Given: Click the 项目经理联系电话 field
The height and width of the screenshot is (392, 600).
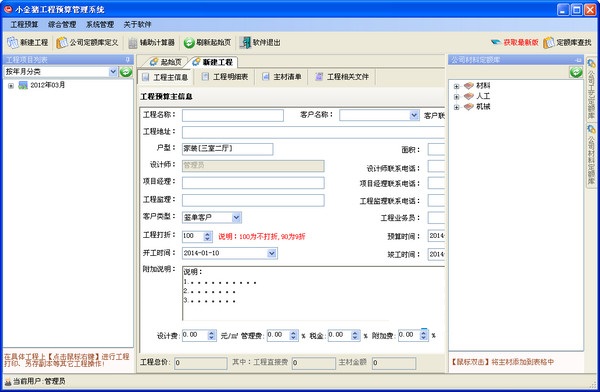Looking at the screenshot, I should point(436,183).
